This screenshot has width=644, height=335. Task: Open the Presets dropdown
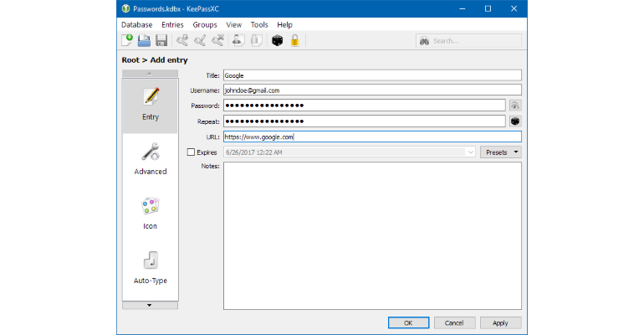(501, 152)
